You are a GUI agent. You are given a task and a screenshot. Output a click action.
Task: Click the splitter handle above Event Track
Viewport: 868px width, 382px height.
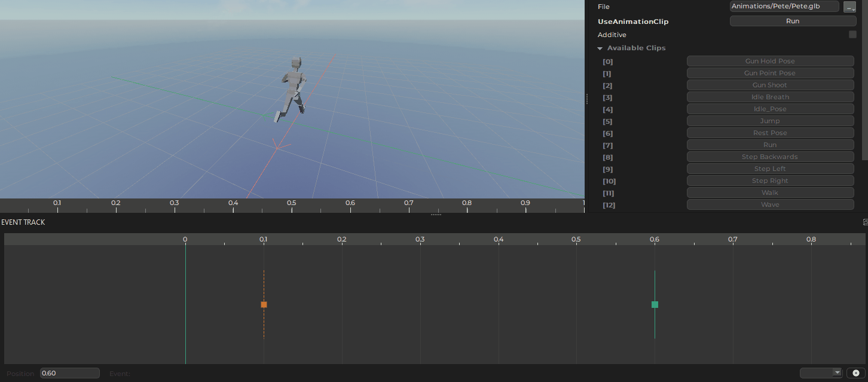[x=436, y=214]
